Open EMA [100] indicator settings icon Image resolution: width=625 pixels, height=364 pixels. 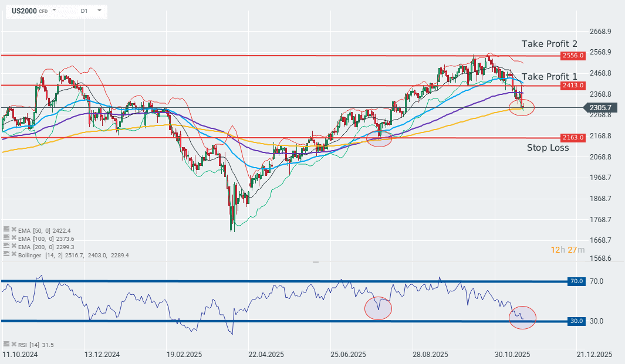6,239
